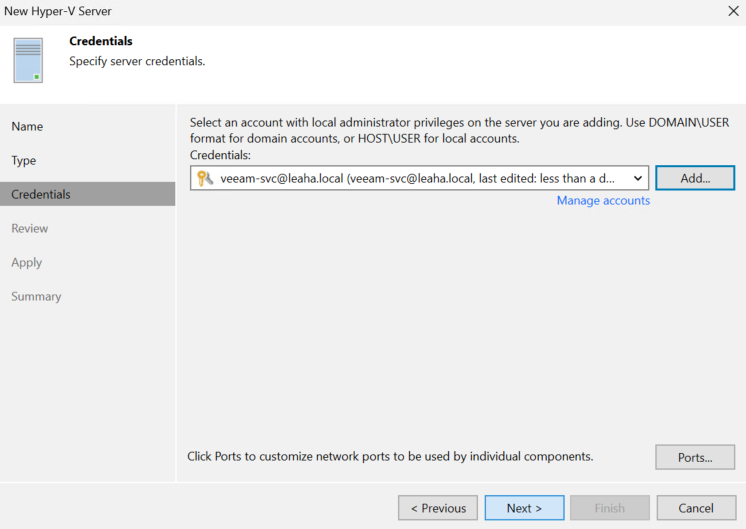Screen dimensions: 746x529
Task: Select the veeam-svc@leaha.local credentials field
Action: point(419,178)
